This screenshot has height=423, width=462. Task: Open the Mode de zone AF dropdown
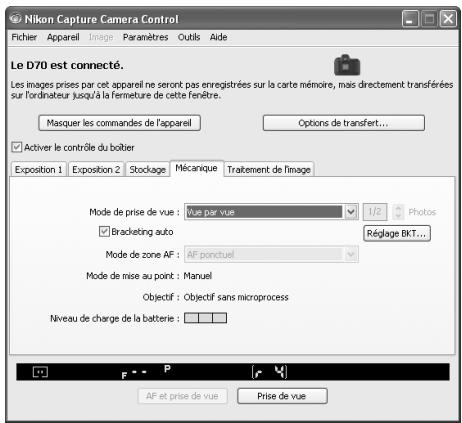pyautogui.click(x=351, y=255)
